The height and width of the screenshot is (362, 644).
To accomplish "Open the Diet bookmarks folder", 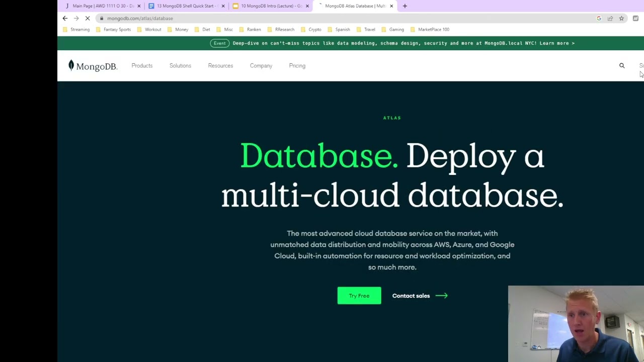I will pyautogui.click(x=202, y=29).
